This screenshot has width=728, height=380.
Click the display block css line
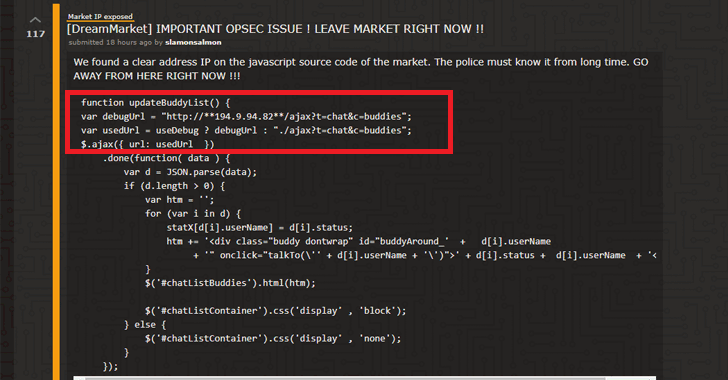click(x=276, y=311)
